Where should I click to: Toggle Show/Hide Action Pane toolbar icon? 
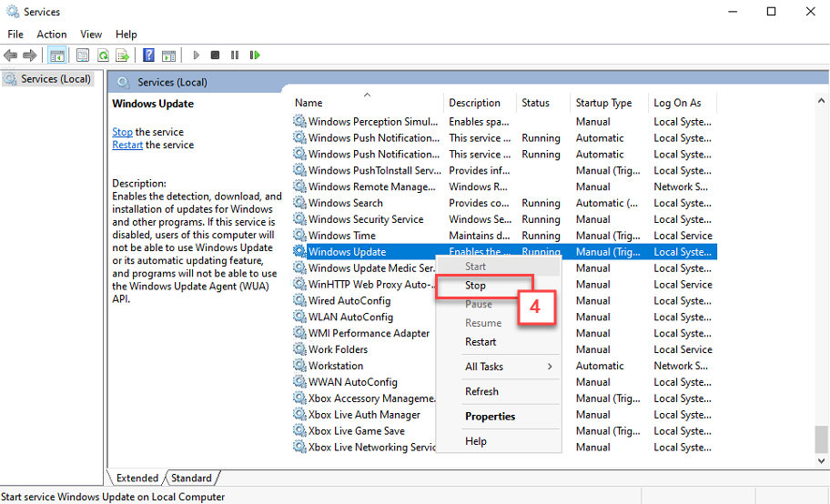coord(169,55)
